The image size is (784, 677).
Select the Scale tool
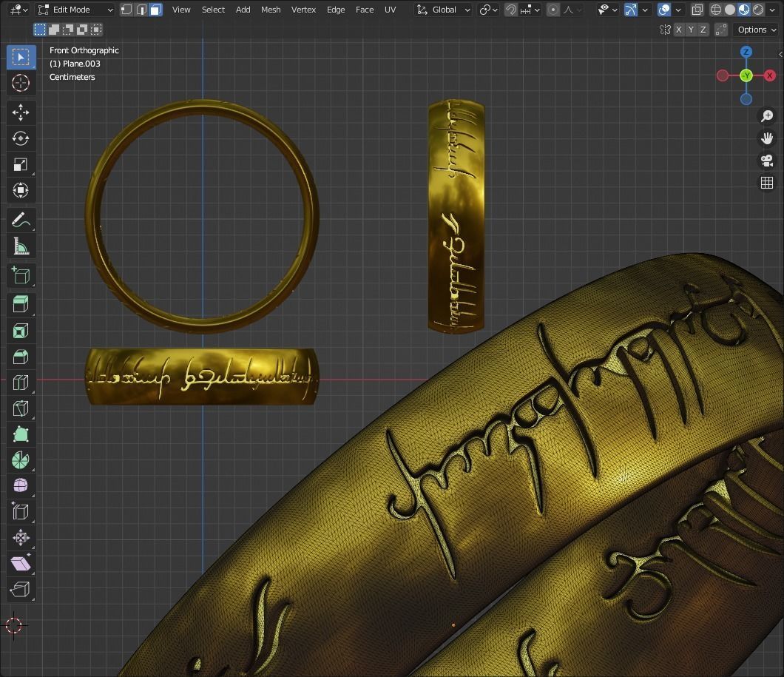tap(21, 164)
